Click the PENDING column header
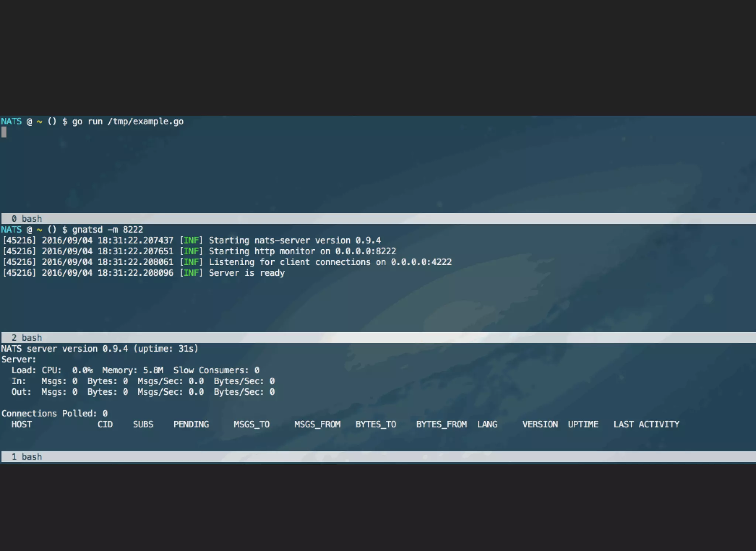Viewport: 756px width, 551px height. point(191,424)
